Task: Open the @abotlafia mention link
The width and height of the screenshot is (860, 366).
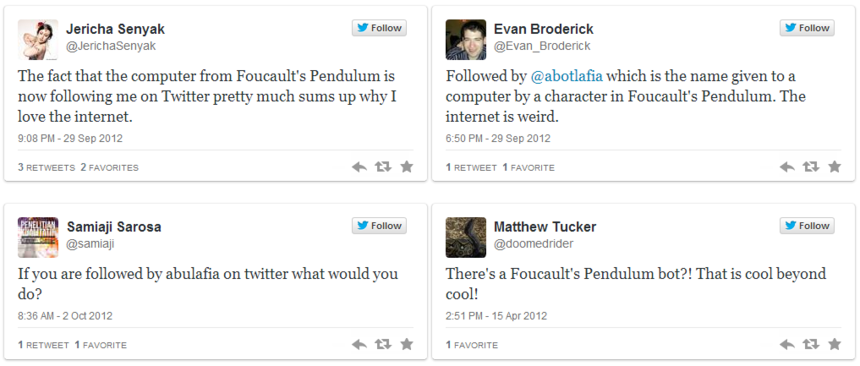Action: pos(567,76)
